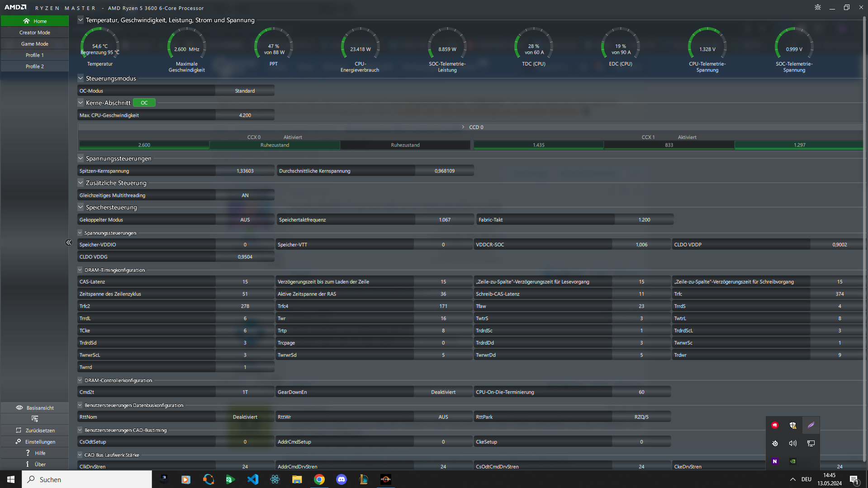Click the import/export profile icon
The width and height of the screenshot is (868, 488).
tap(35, 419)
